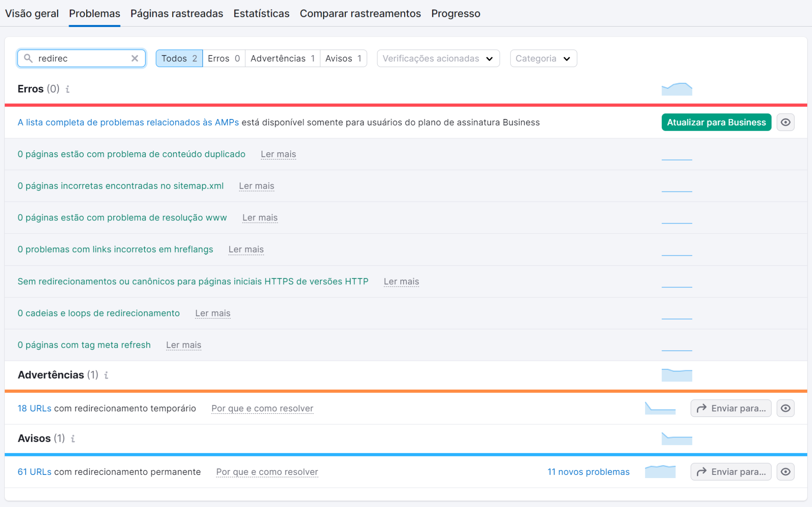Screen dimensions: 812x507
Task: Click Atualizar para Business button
Action: pos(716,122)
